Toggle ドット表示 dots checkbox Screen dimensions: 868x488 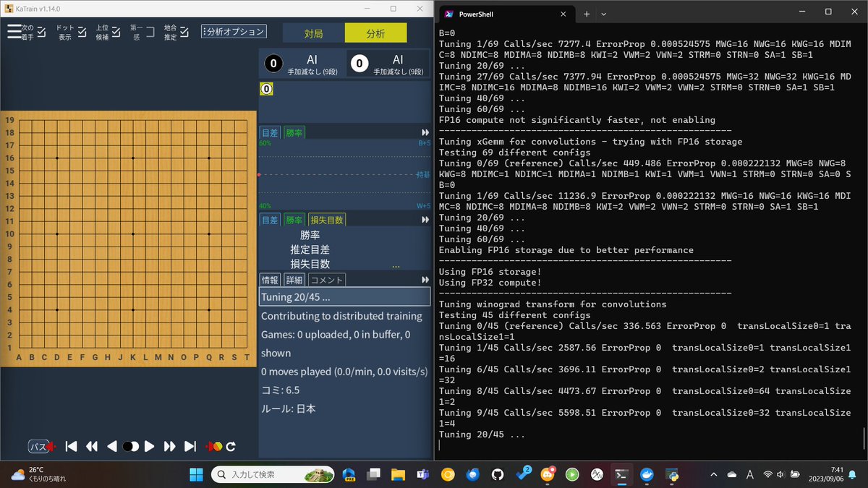pyautogui.click(x=82, y=32)
